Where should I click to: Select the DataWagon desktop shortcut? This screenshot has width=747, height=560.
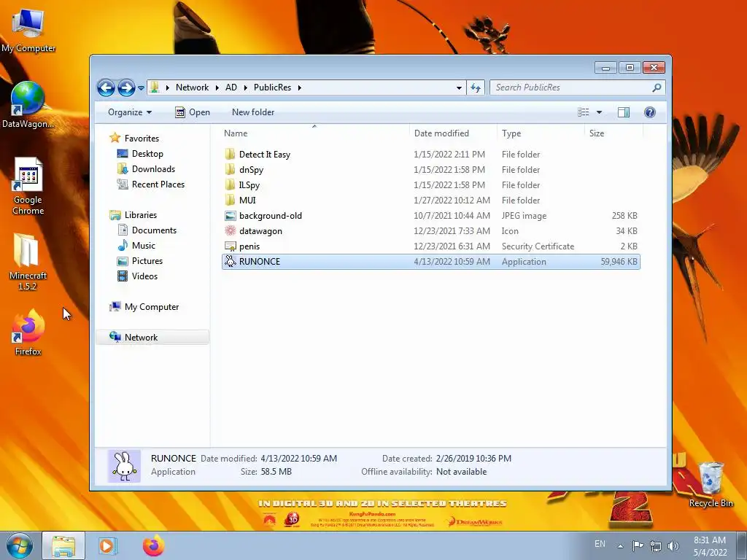[x=28, y=106]
